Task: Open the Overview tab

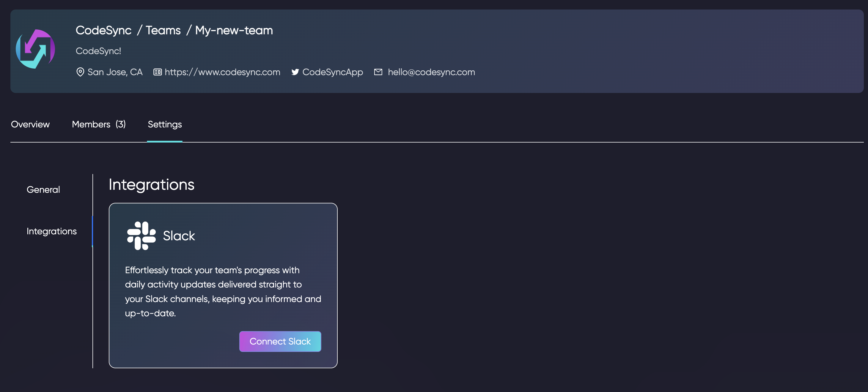Action: [30, 124]
